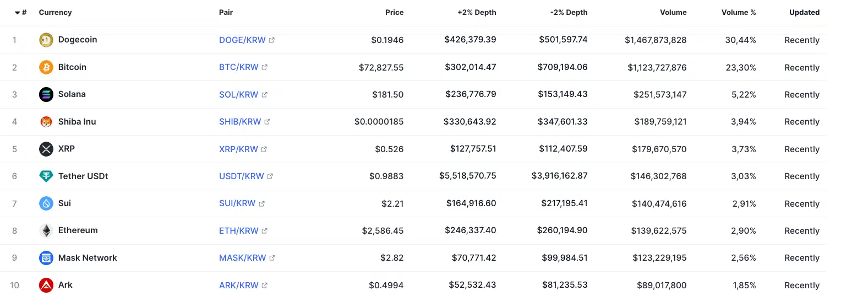Click the Ark red logo icon
868x296 pixels.
coord(46,285)
